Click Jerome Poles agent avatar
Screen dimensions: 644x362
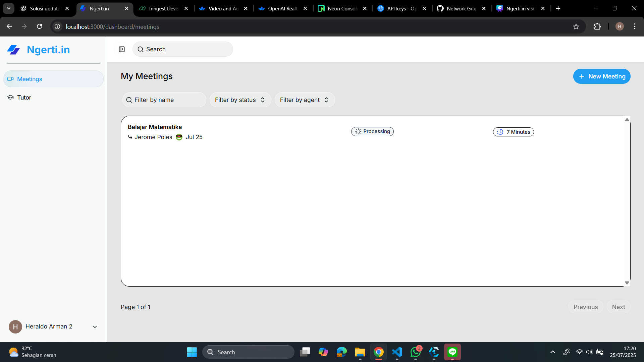tap(179, 137)
